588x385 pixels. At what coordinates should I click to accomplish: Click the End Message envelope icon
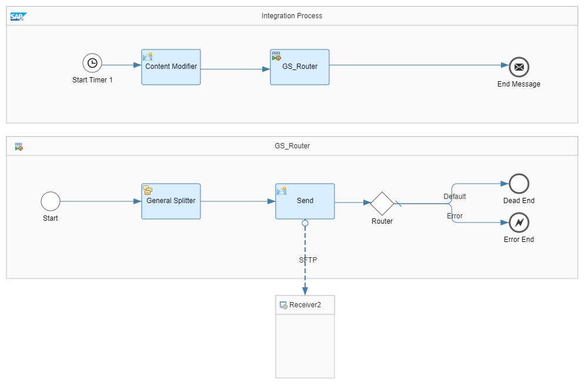coord(519,67)
